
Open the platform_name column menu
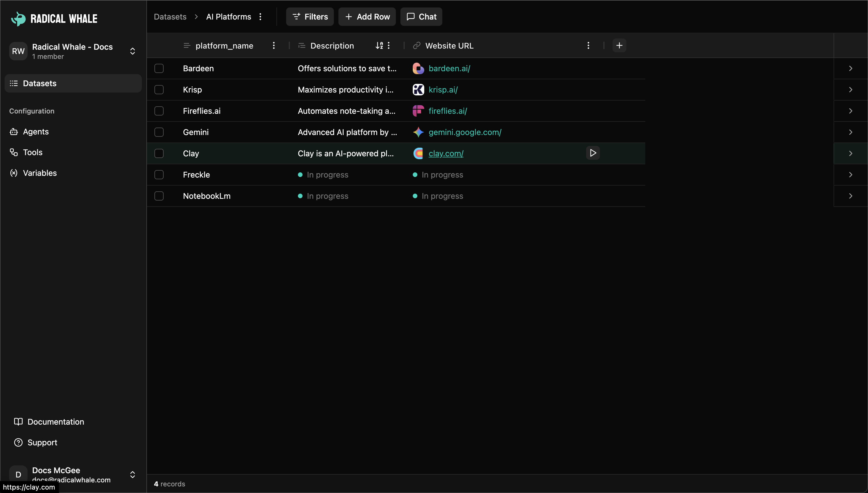point(274,45)
